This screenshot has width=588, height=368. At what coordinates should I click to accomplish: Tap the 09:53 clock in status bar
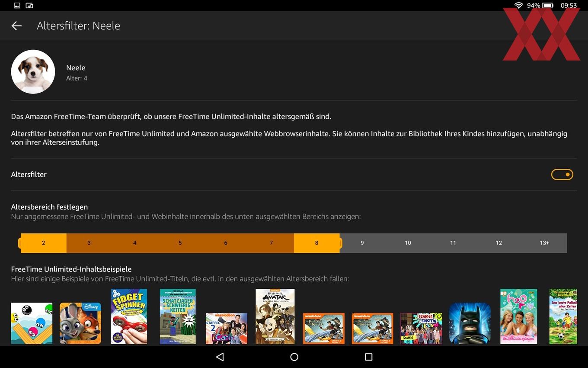tap(569, 6)
